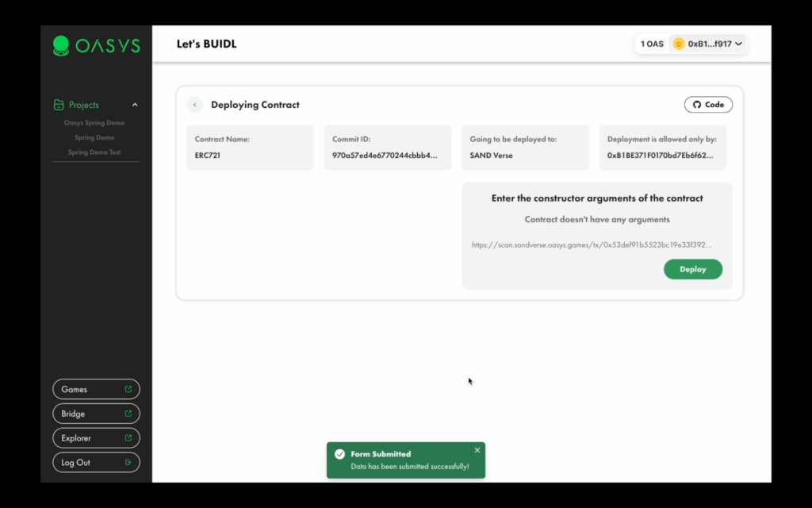Click the GitHub icon in Code button
Image resolution: width=812 pixels, height=508 pixels.
(x=697, y=105)
